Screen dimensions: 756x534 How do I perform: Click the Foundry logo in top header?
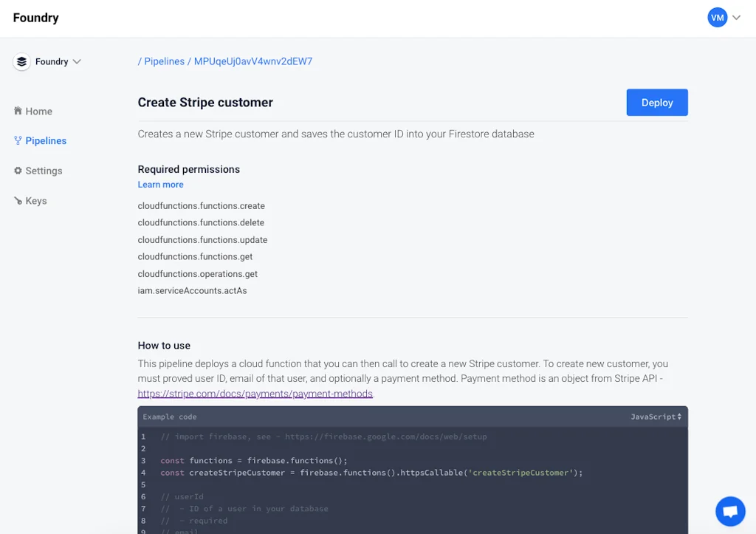36,18
